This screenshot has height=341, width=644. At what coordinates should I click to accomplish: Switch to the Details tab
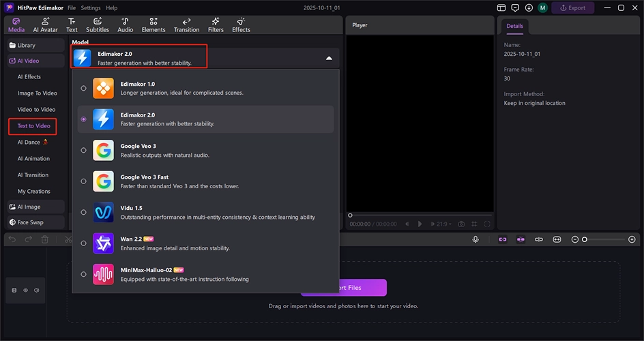tap(514, 26)
